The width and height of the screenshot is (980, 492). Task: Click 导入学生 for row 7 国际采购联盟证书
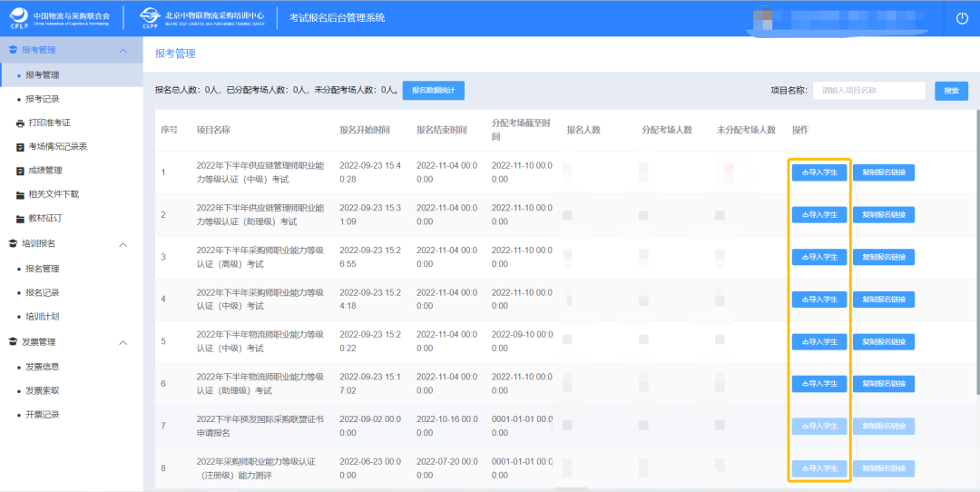click(819, 427)
